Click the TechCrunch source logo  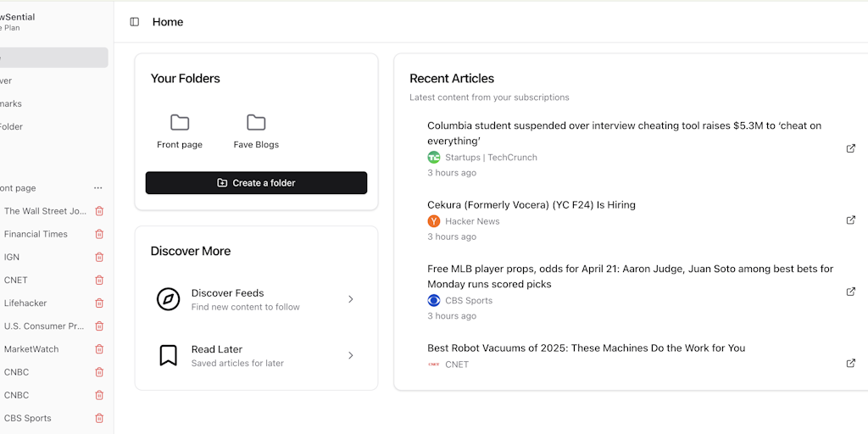click(433, 157)
